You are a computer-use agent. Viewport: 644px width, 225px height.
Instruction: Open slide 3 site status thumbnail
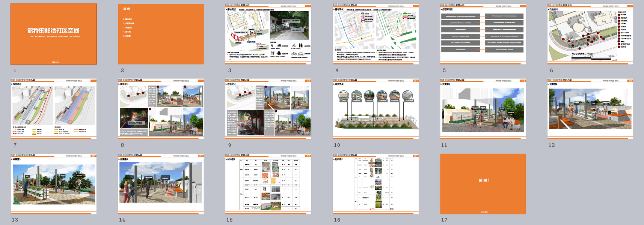268,34
